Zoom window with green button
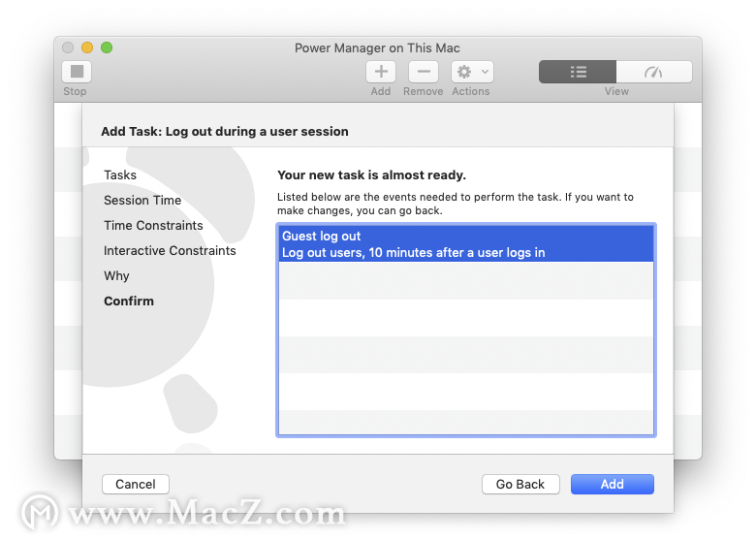The height and width of the screenshot is (539, 756). click(107, 48)
